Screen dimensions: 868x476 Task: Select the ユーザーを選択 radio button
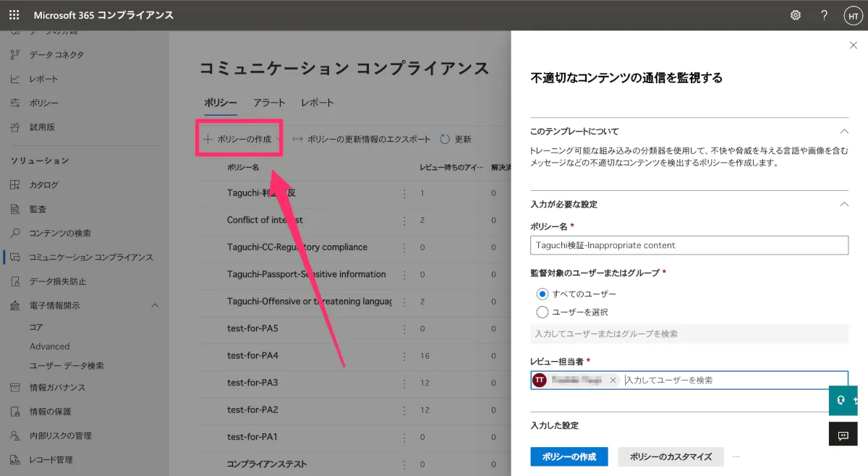click(x=542, y=313)
